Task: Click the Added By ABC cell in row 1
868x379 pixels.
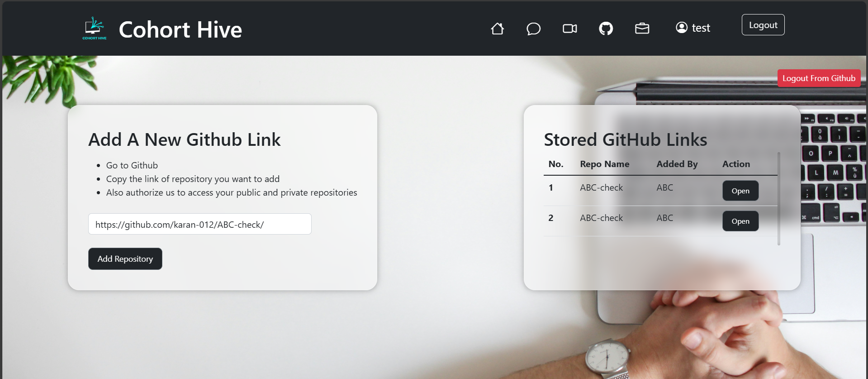Action: coord(665,187)
